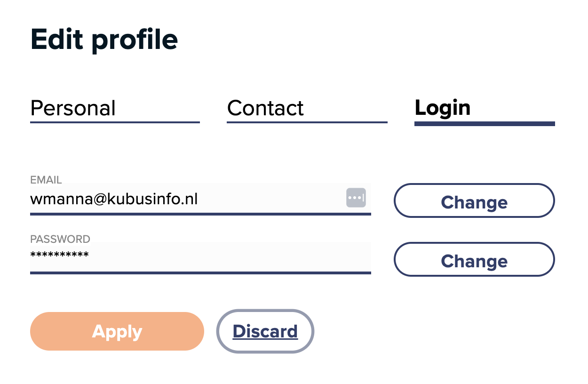
Task: Click Change button beside the password field
Action: pos(474,259)
